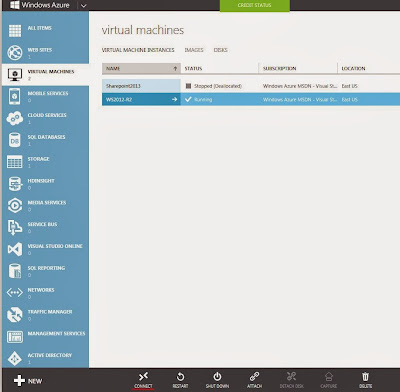This screenshot has height=392, width=400.
Task: Restart the selected virtual machine
Action: (x=180, y=380)
